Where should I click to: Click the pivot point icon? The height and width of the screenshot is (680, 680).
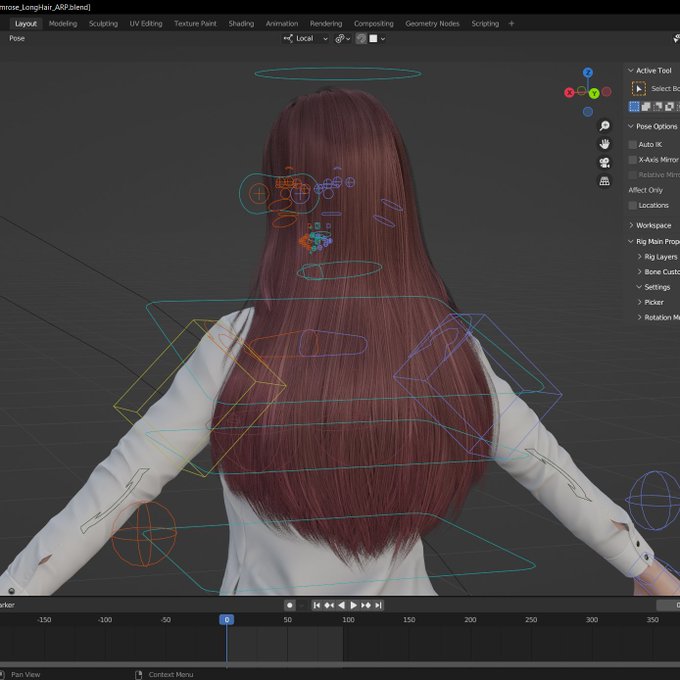click(340, 39)
